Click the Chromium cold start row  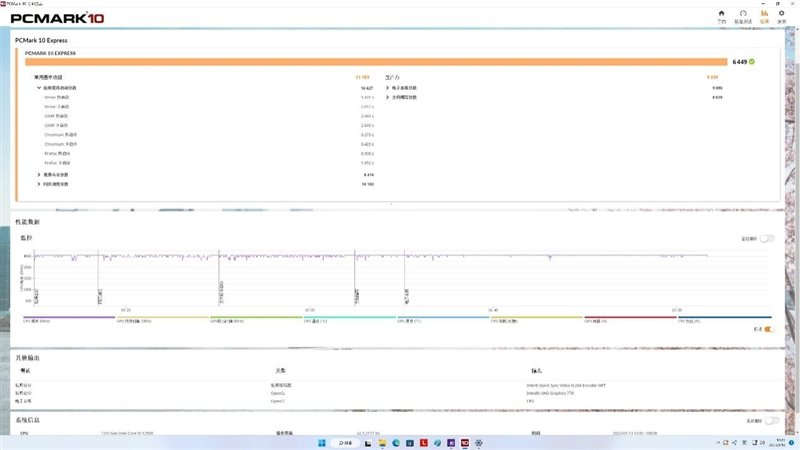pos(209,144)
